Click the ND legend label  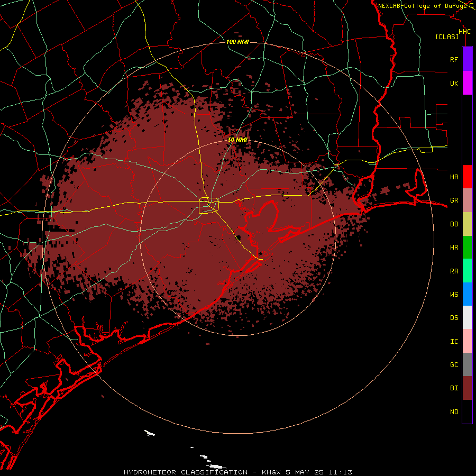(x=454, y=412)
